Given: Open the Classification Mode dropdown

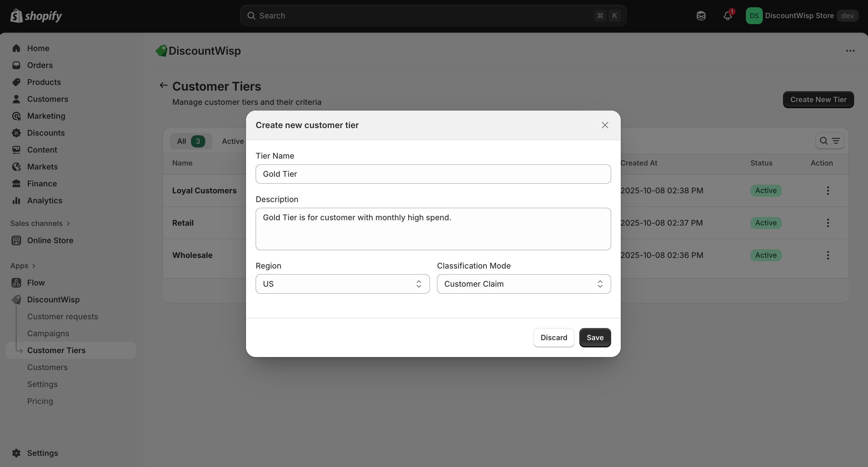Looking at the screenshot, I should (x=524, y=284).
